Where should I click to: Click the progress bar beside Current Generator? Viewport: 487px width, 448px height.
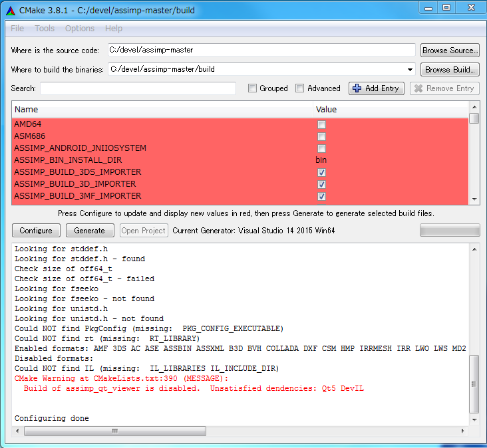[x=450, y=231]
